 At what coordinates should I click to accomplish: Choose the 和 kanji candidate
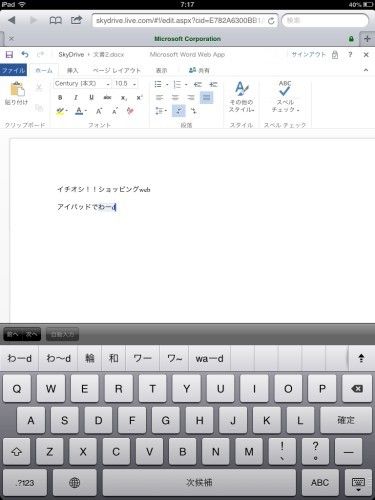114,358
